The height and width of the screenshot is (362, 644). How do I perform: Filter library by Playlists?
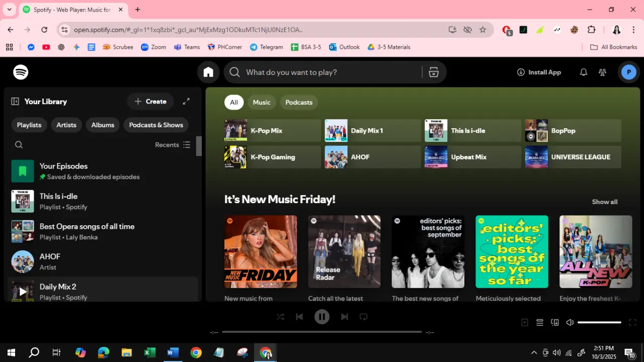[29, 125]
